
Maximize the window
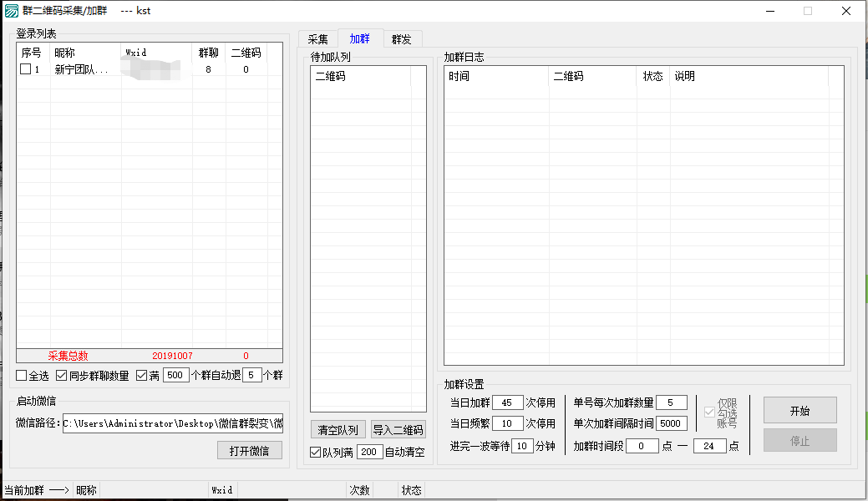pos(808,11)
